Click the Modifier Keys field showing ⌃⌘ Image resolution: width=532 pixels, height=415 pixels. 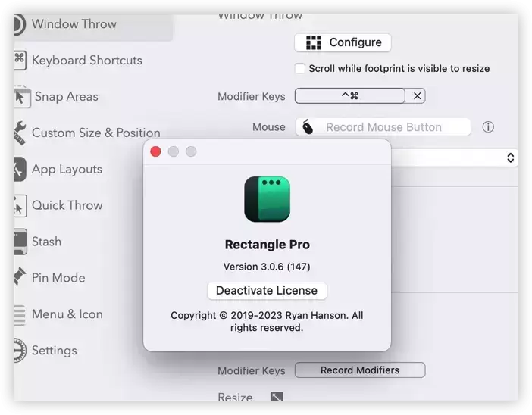[350, 96]
